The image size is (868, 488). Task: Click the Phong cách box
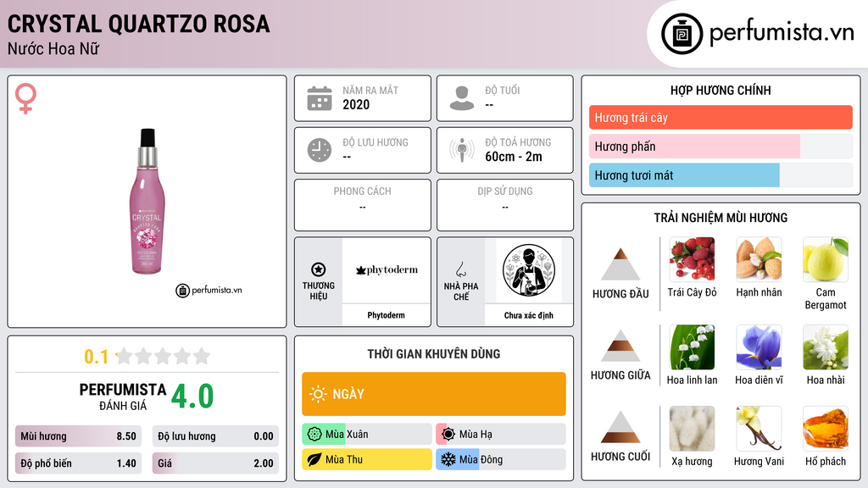click(363, 205)
